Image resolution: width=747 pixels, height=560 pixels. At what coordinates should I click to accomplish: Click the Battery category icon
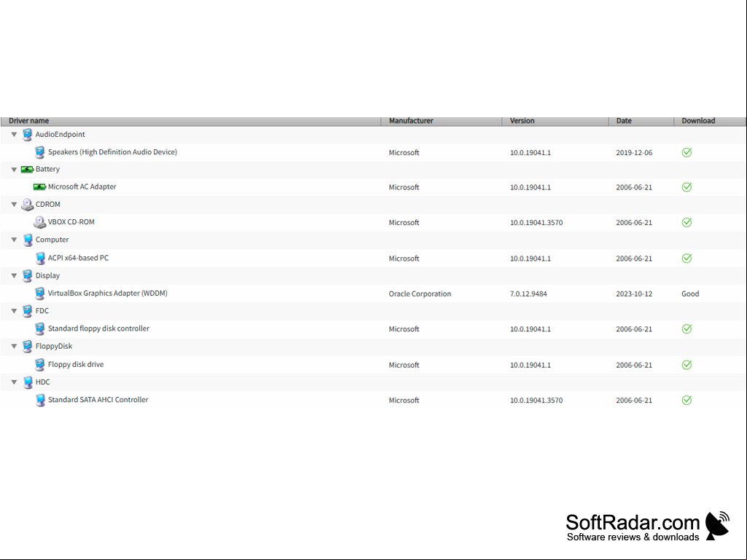27,170
